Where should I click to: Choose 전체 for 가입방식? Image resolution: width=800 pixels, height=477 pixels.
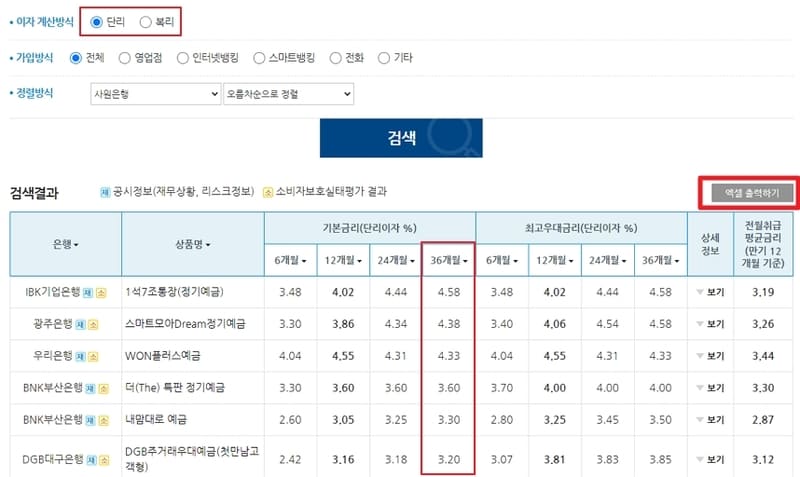(76, 58)
